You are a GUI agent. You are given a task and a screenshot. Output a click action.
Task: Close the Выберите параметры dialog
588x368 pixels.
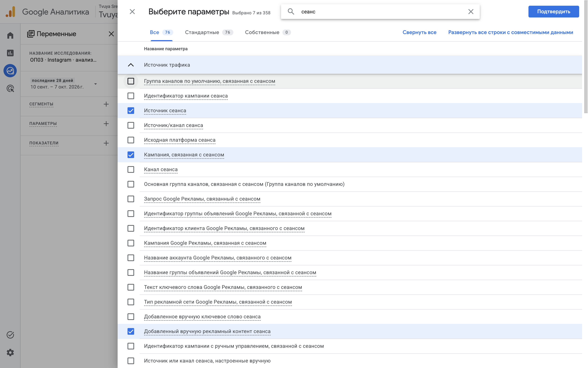132,12
